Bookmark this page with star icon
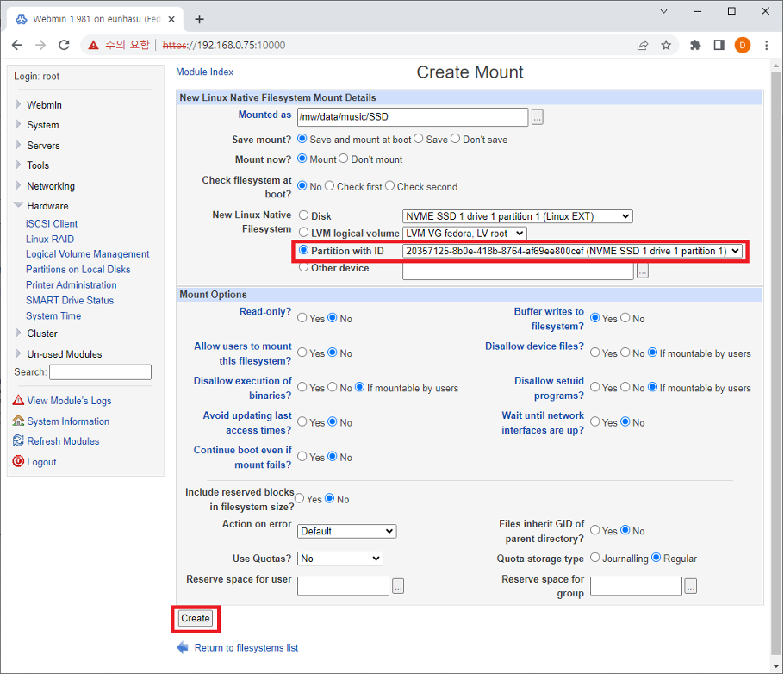784x674 pixels. tap(666, 45)
